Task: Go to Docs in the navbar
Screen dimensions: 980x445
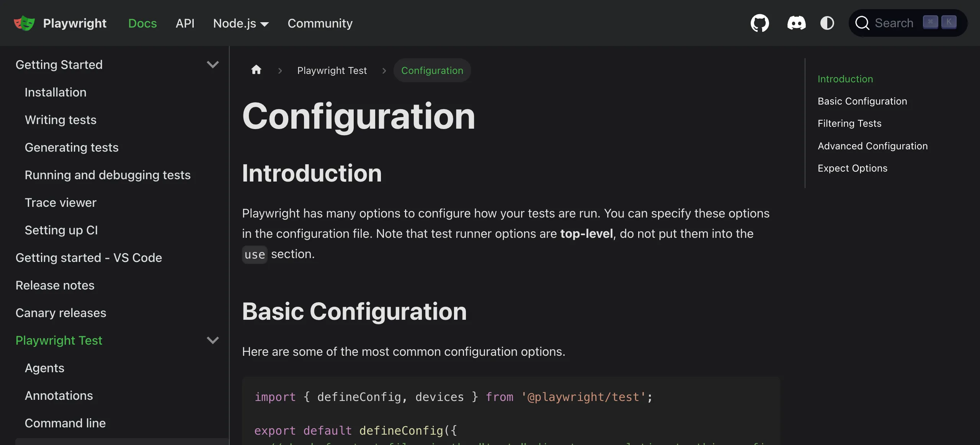Action: 142,23
